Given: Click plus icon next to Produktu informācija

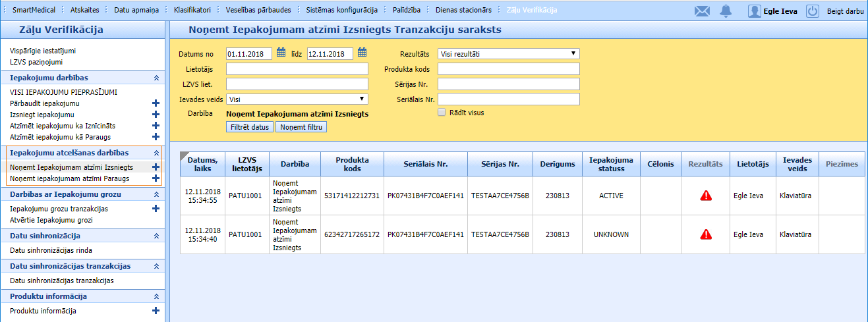Looking at the screenshot, I should (x=156, y=311).
